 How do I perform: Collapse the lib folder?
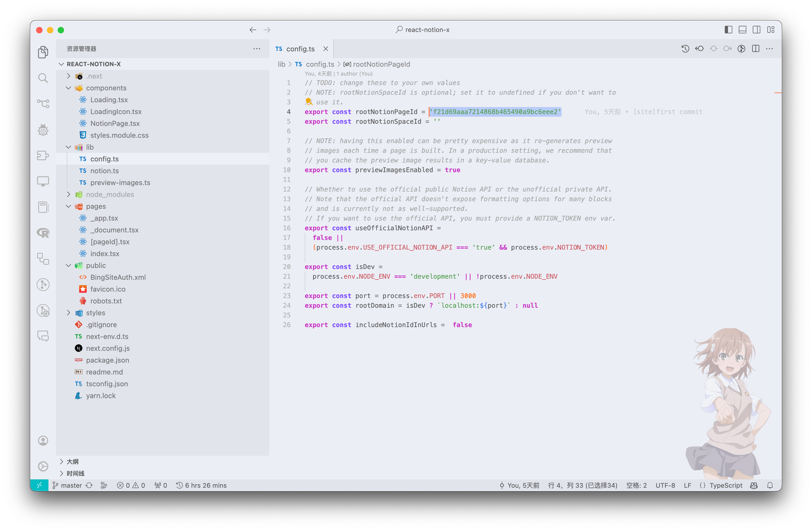[x=69, y=147]
